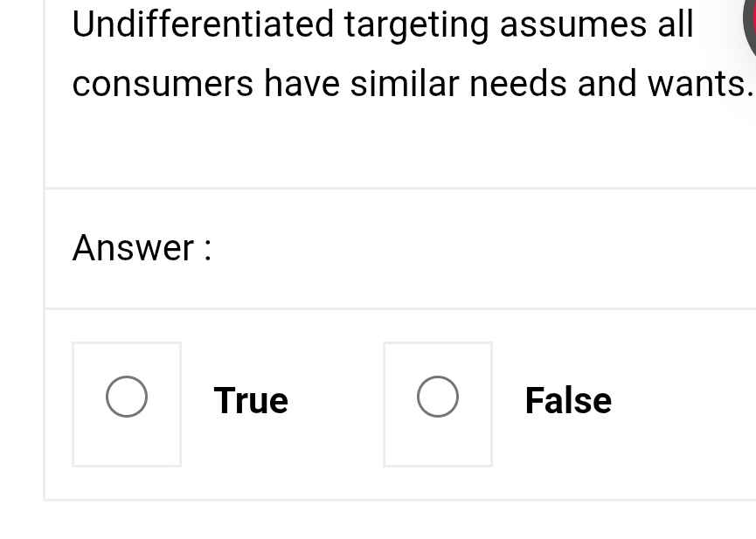This screenshot has height=539, width=756.
Task: Choose False for undifferentiated targeting question
Action: coord(438,397)
